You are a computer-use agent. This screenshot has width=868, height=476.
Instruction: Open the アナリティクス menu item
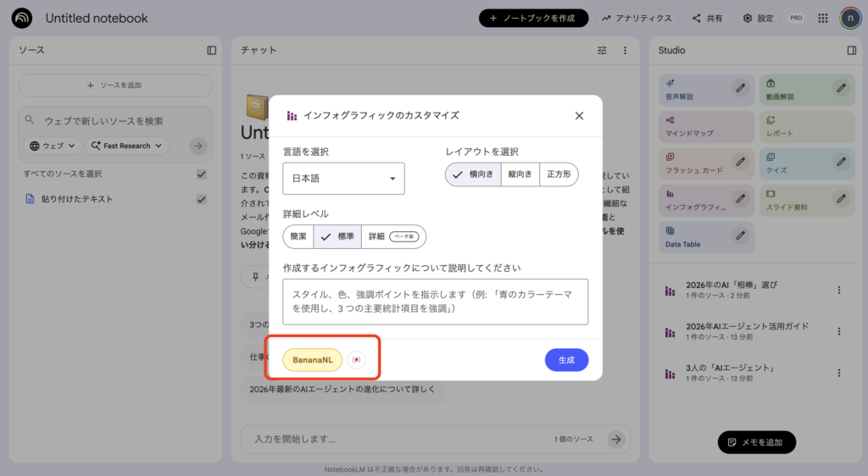point(637,18)
